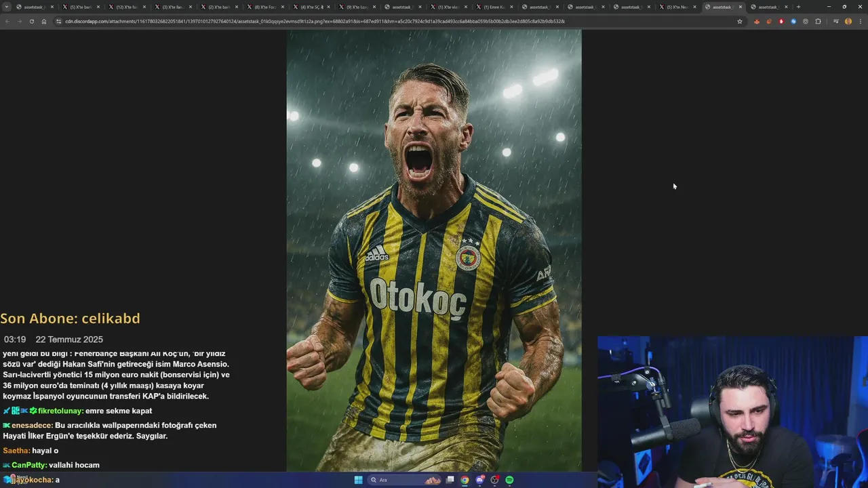Image resolution: width=868 pixels, height=488 pixels.
Task: Open Spotify from the taskbar
Action: click(509, 480)
